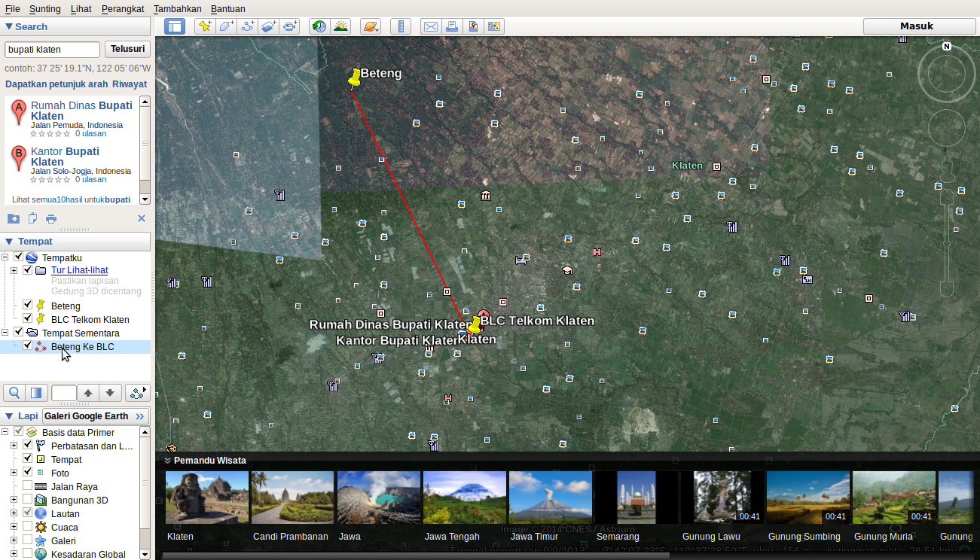Click the transparency icon next to the magnifier
The width and height of the screenshot is (980, 560).
tap(35, 393)
